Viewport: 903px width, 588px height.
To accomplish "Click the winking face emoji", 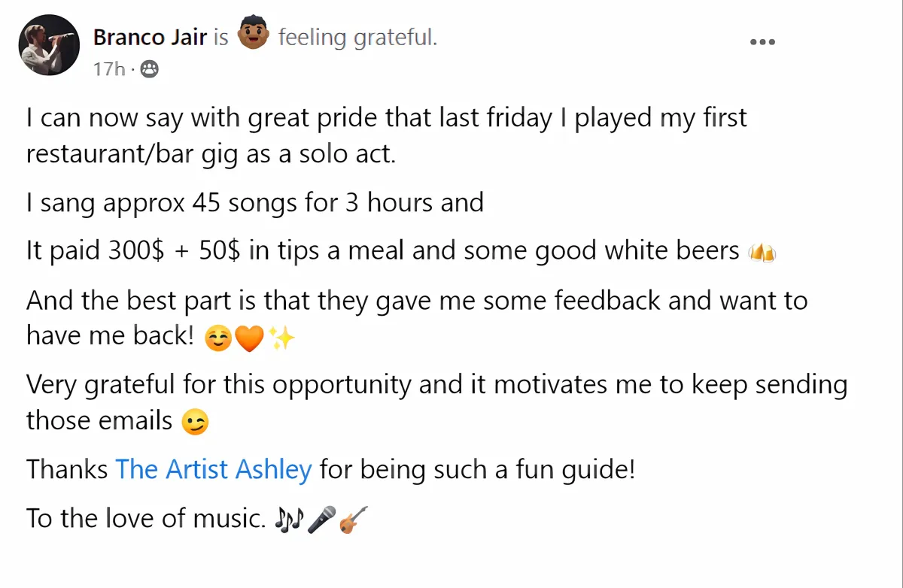I will (x=195, y=423).
